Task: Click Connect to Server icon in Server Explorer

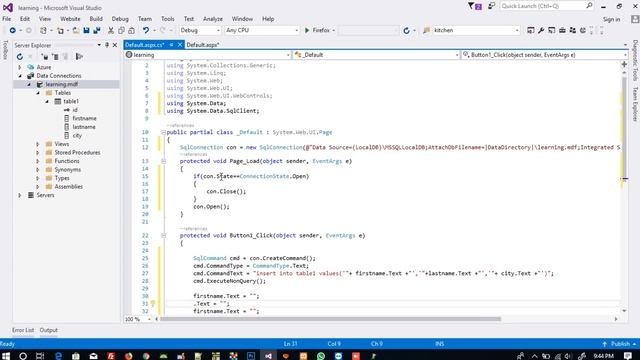Action: tap(55, 57)
